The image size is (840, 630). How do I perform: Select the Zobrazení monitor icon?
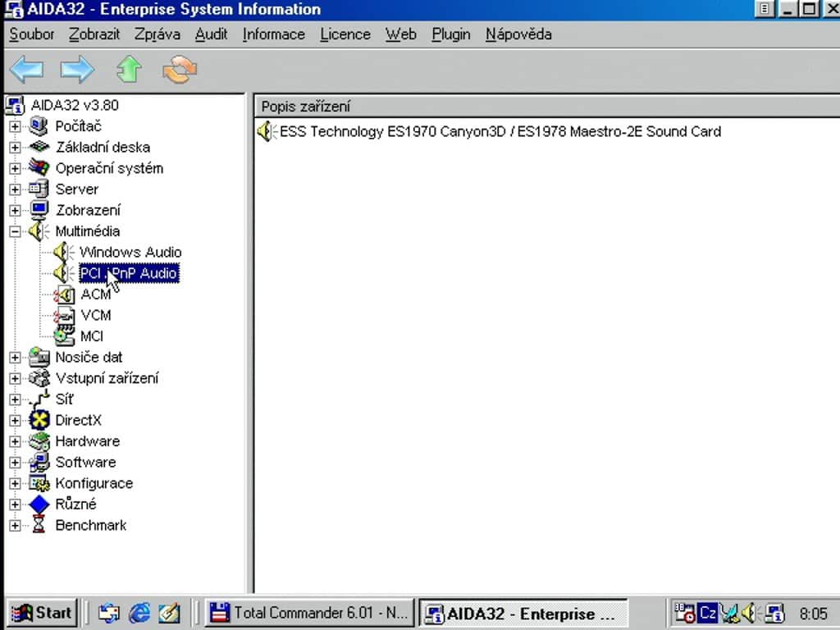[39, 209]
